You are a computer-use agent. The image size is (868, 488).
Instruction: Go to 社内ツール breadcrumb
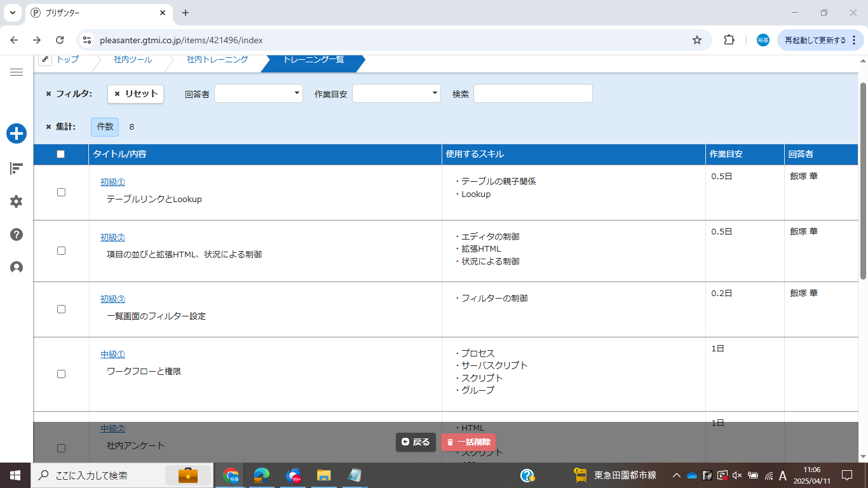[133, 60]
